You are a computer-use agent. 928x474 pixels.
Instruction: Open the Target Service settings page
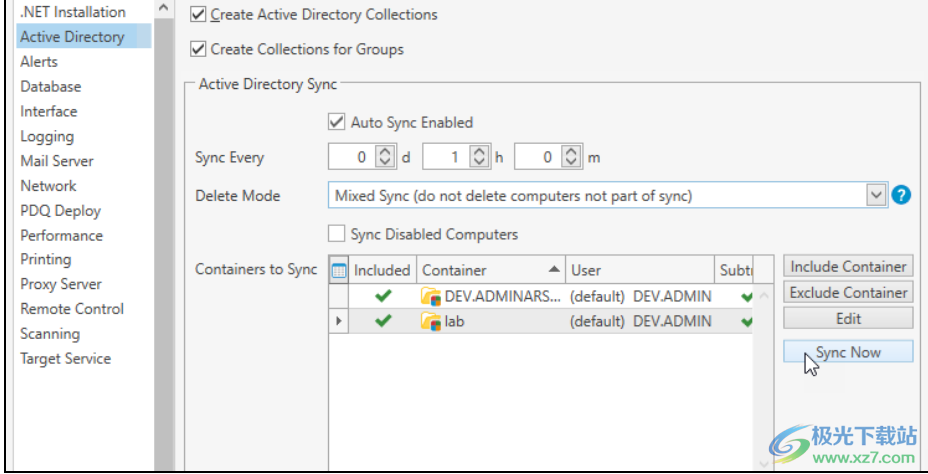[66, 359]
